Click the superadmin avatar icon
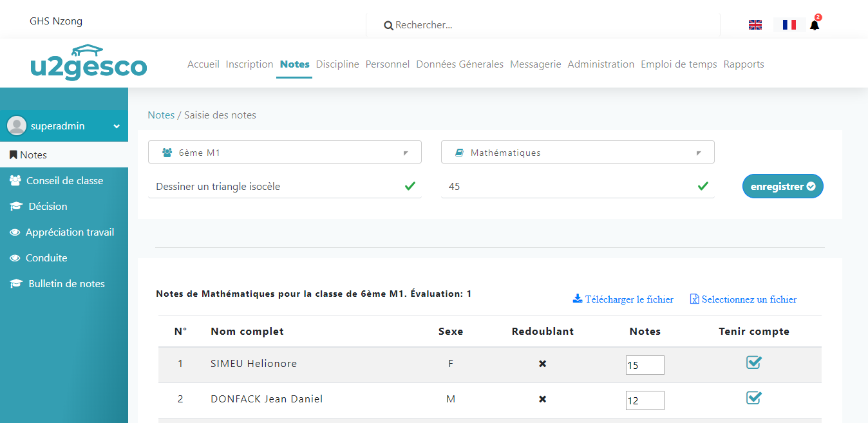The image size is (868, 423). click(x=17, y=126)
